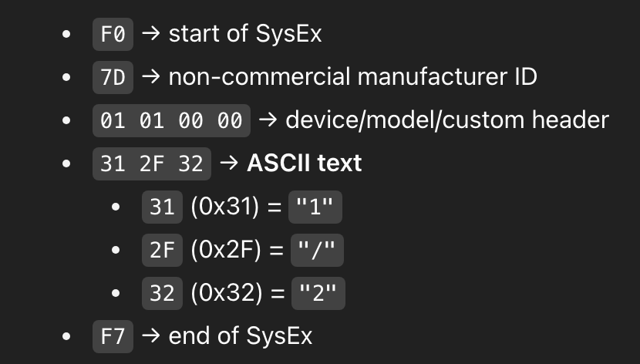Click the (0x31) hex text
Viewport: 640px width, 364px height.
pyautogui.click(x=224, y=207)
